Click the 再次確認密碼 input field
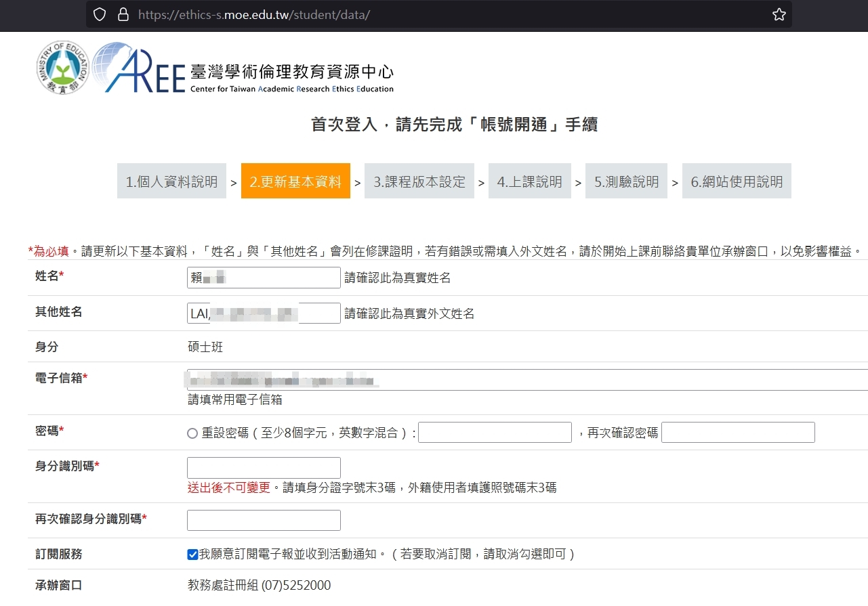Image resolution: width=868 pixels, height=606 pixels. (x=738, y=433)
